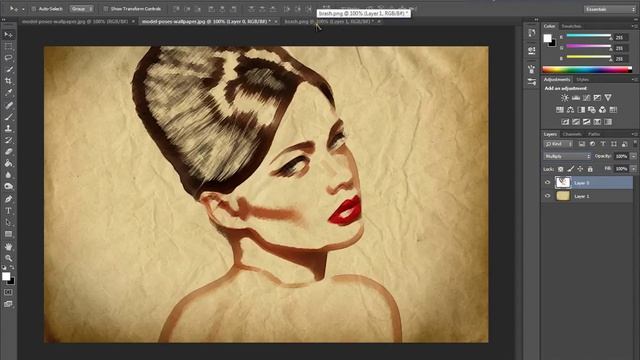Open the Multiply blend mode dropdown

click(x=567, y=156)
